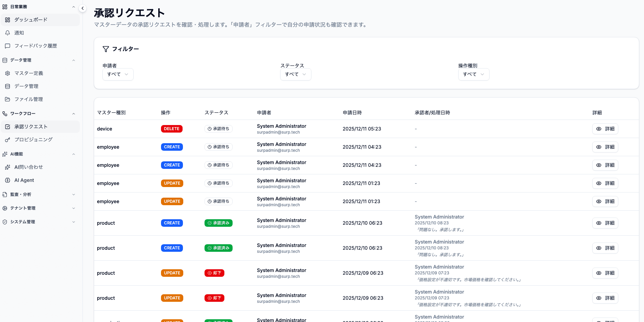View 詳細 for the first employee CREATE request
Screen dimensions: 644x322
point(605,147)
